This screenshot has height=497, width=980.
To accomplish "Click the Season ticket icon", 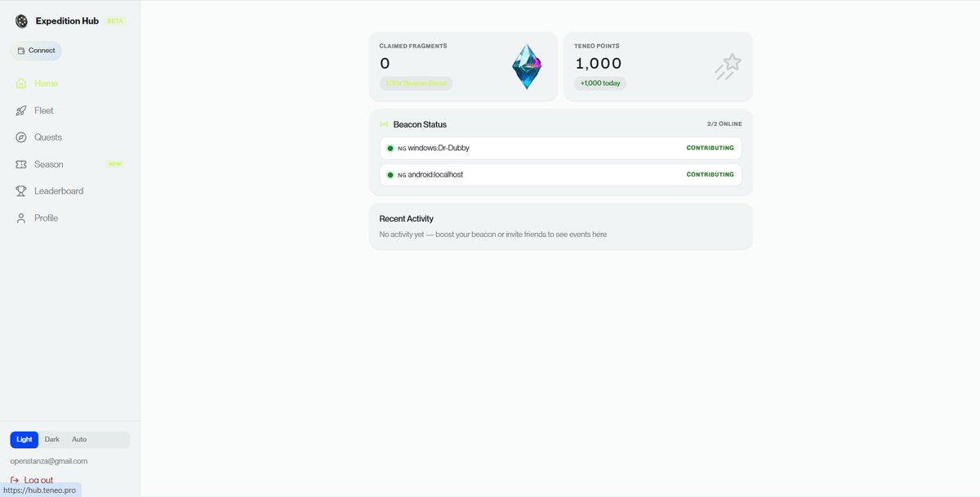I will (x=21, y=164).
